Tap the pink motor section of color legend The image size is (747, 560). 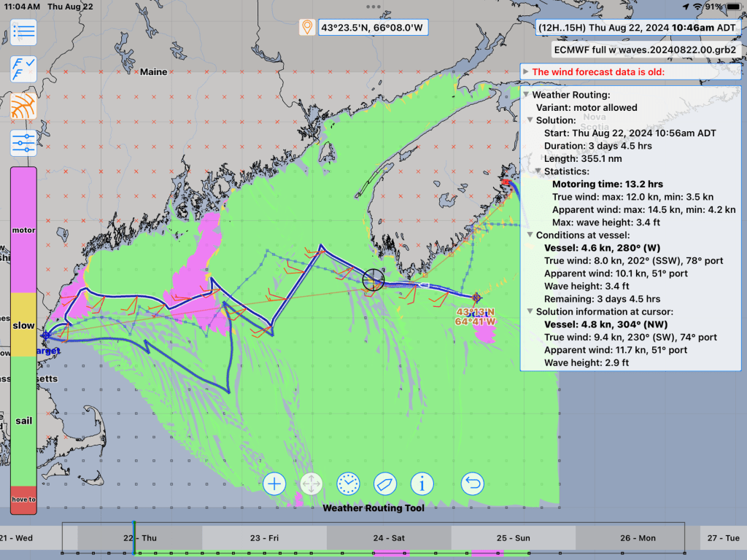[x=23, y=230]
